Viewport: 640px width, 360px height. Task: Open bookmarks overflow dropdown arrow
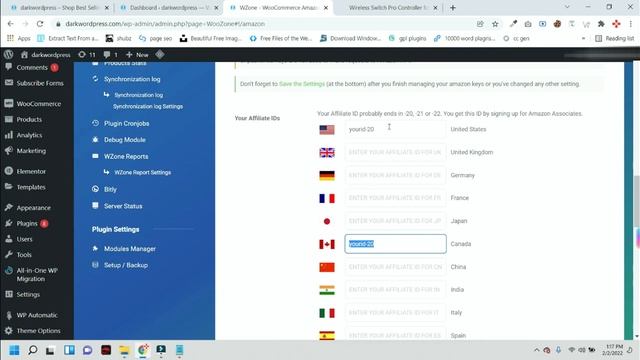click(x=583, y=38)
